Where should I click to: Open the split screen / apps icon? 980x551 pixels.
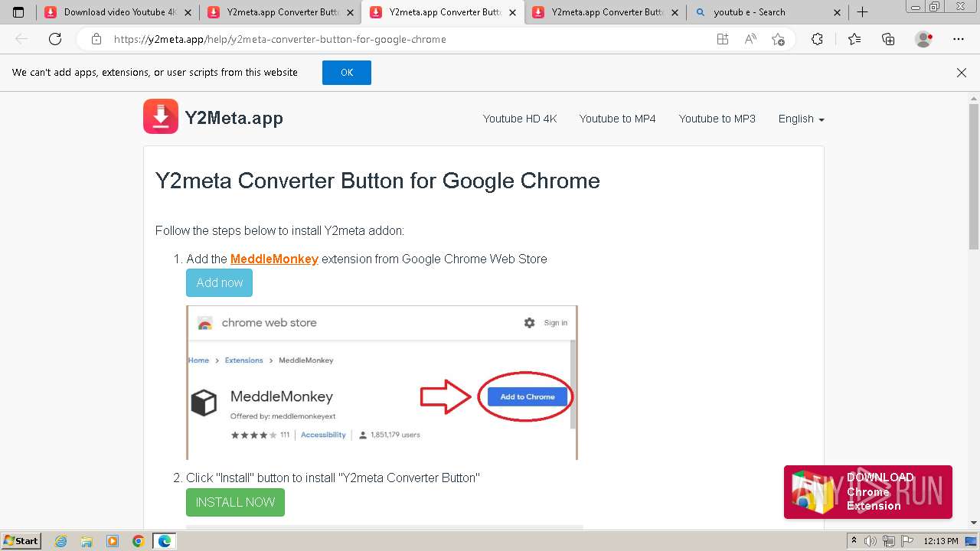pos(722,39)
